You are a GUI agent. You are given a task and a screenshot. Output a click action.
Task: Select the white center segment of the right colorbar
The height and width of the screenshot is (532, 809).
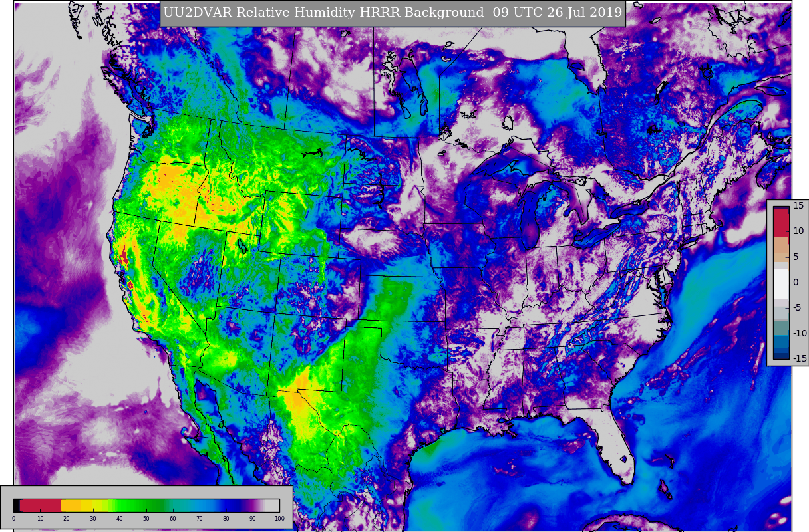[781, 284]
